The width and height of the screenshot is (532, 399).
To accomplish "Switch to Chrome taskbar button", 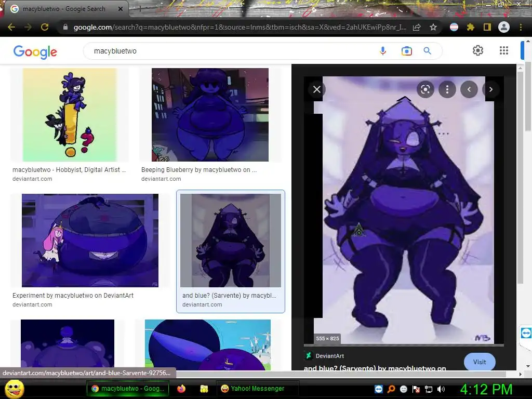I will click(x=128, y=389).
